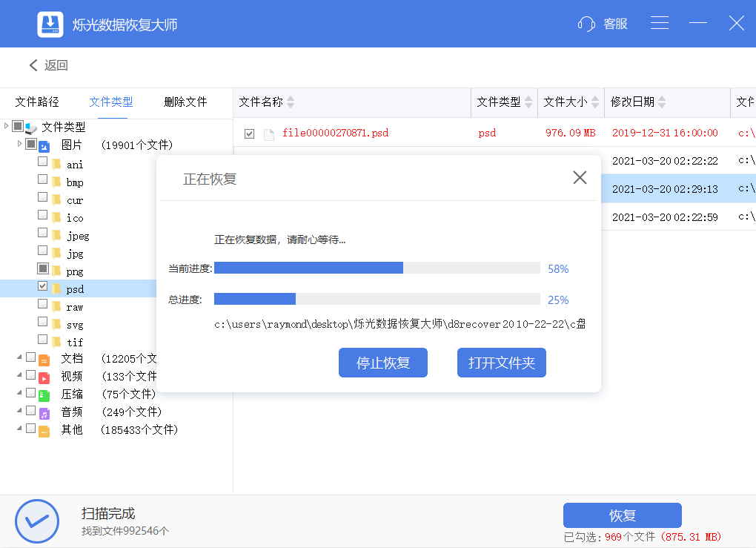This screenshot has width=756, height=548.
Task: Close the 正在恢复 dialog
Action: pos(580,177)
